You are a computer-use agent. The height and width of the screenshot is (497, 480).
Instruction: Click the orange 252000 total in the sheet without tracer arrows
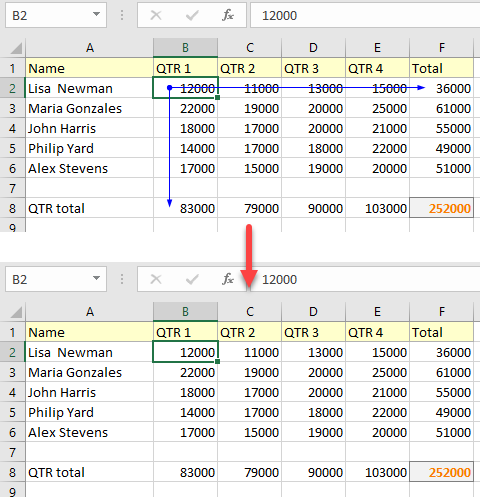tap(442, 472)
